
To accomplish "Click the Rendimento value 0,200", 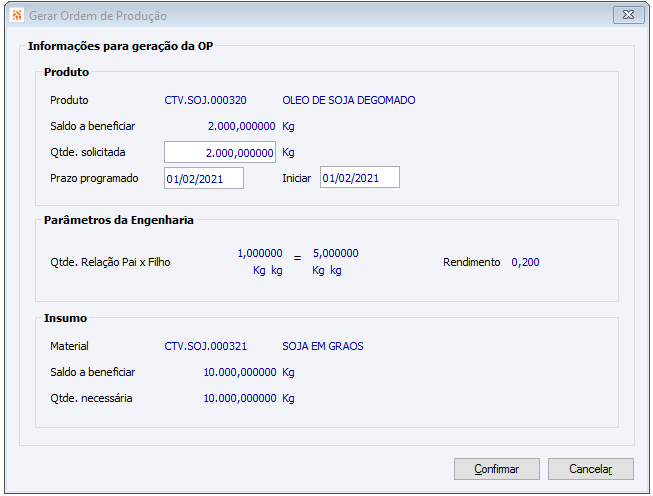I will tap(525, 262).
